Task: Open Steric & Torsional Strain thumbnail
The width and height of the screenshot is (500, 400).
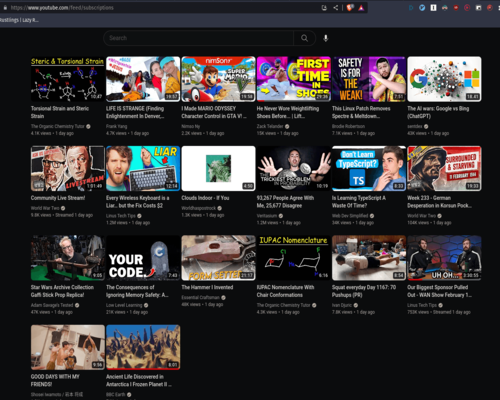Action: (x=68, y=79)
